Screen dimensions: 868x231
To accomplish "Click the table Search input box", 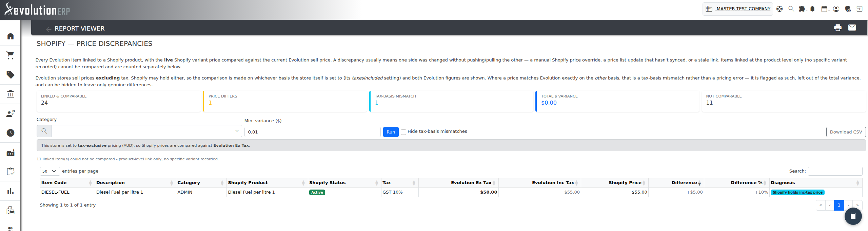I will [835, 171].
